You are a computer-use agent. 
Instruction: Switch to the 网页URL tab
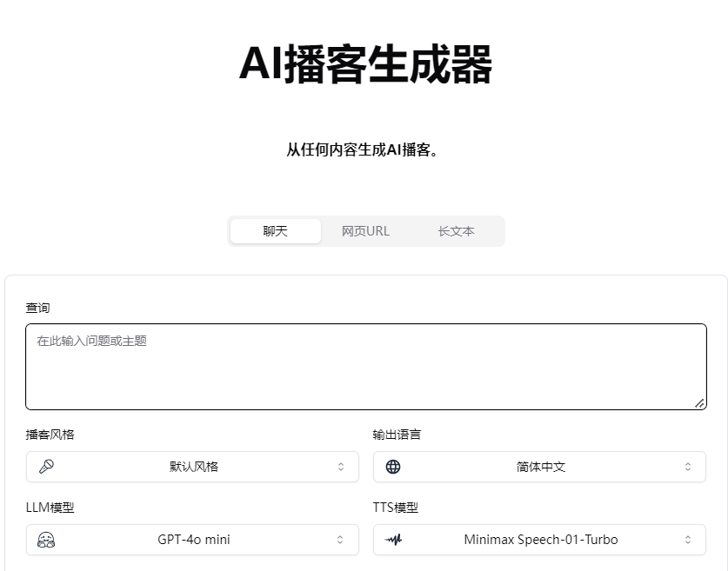pyautogui.click(x=365, y=231)
